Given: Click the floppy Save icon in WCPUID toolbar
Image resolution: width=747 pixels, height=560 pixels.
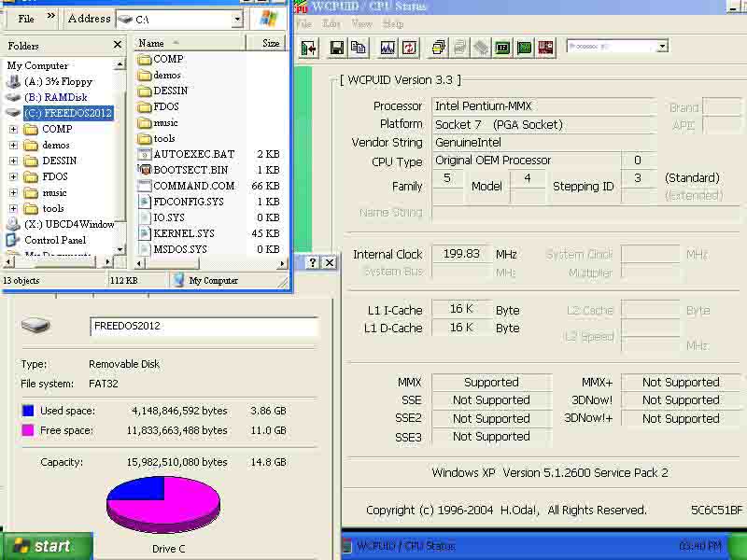Looking at the screenshot, I should 337,48.
